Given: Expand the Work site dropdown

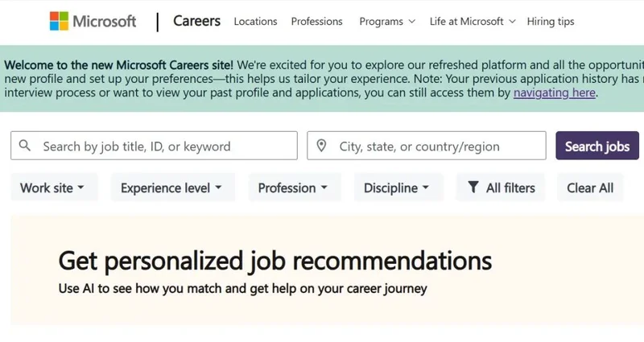Looking at the screenshot, I should pos(53,187).
